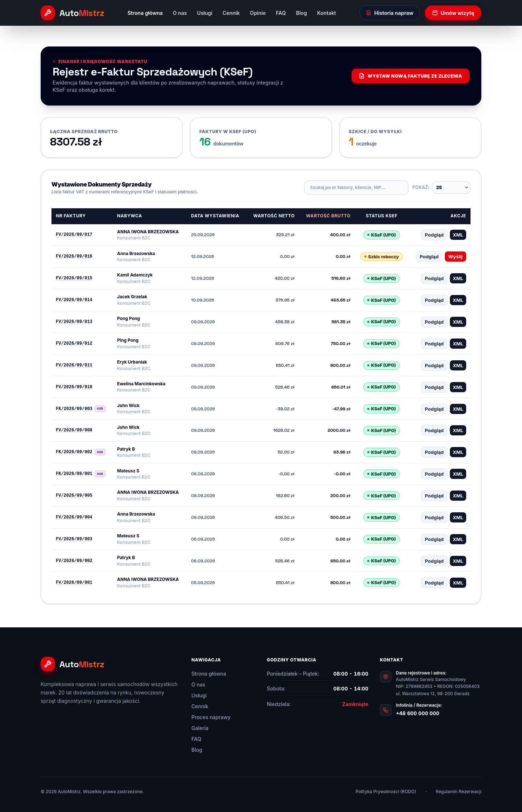This screenshot has height=812, width=522.
Task: Open Usługi in the top navigation
Action: [x=204, y=13]
